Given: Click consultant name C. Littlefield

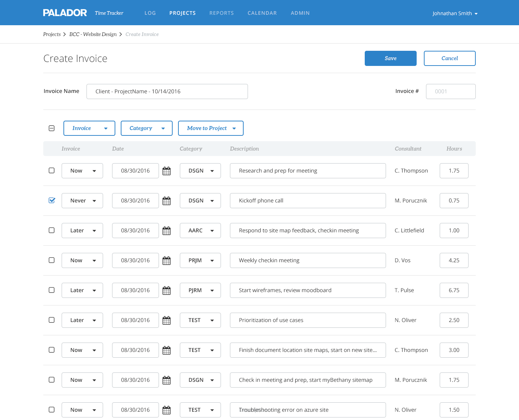Looking at the screenshot, I should tap(409, 231).
